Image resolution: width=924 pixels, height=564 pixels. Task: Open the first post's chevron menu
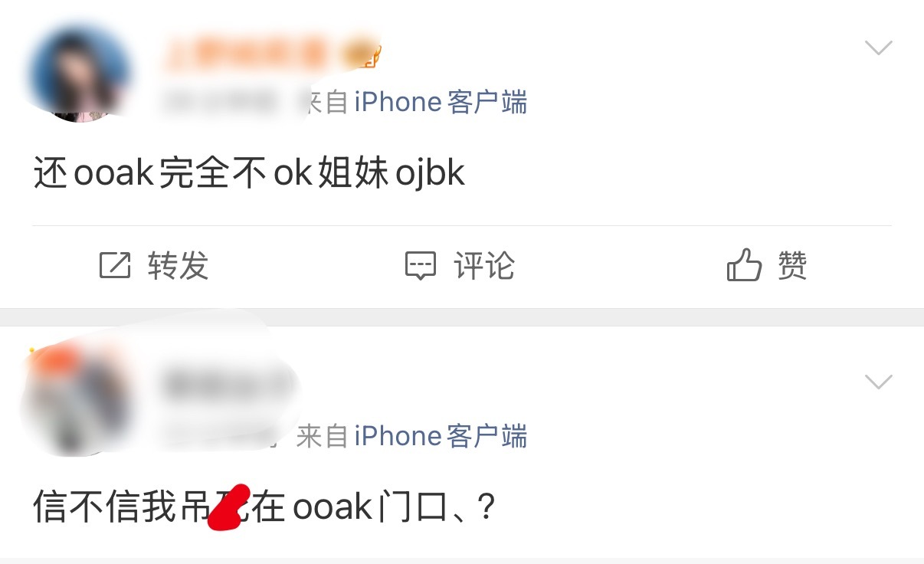[878, 48]
